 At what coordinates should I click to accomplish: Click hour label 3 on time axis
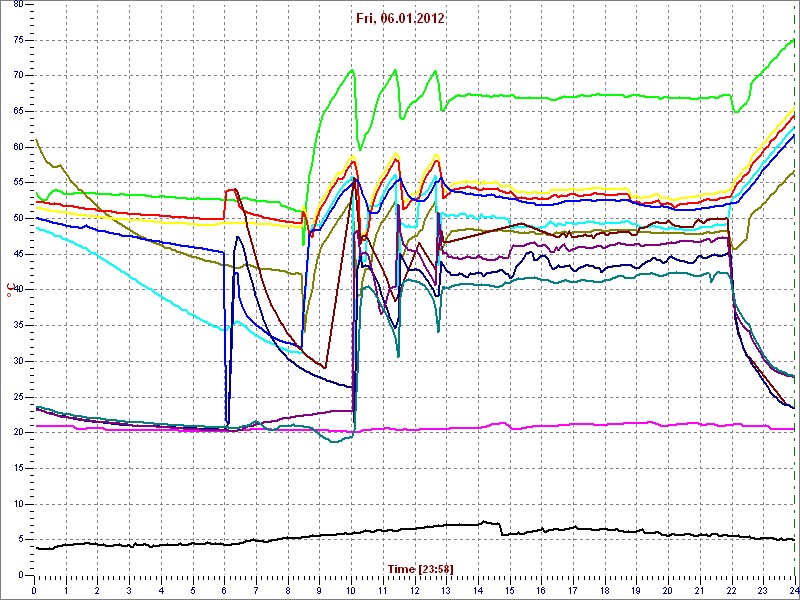129,589
